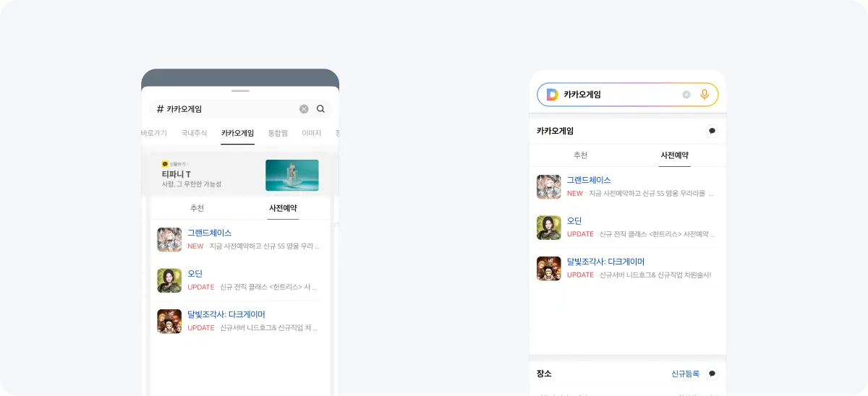Image resolution: width=868 pixels, height=396 pixels.
Task: Tap UPDATE description under 달빛조각사 in left phone
Action: tap(252, 328)
